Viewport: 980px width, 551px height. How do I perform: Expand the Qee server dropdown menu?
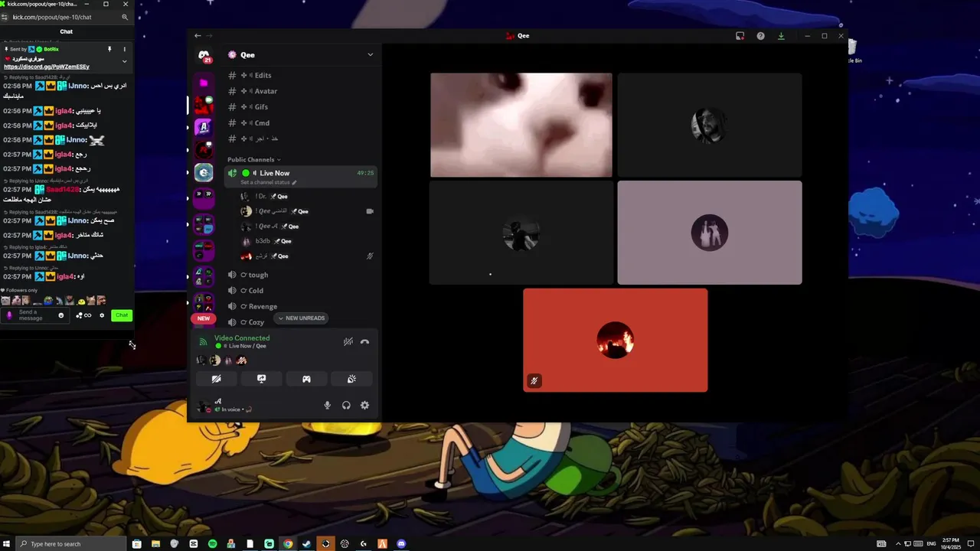tap(370, 55)
